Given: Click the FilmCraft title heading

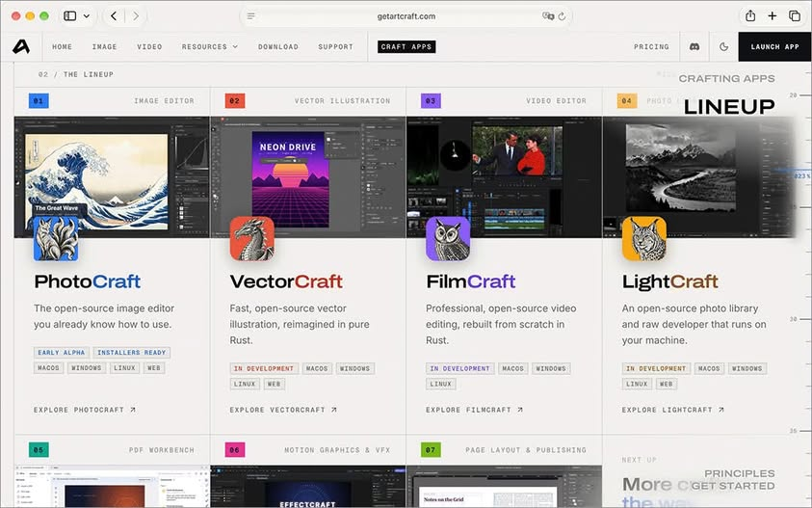Looking at the screenshot, I should click(x=471, y=281).
